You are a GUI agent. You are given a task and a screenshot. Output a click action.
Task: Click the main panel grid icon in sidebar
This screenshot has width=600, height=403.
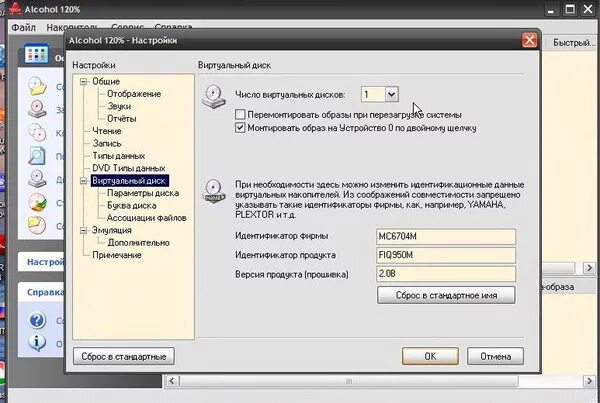click(36, 54)
